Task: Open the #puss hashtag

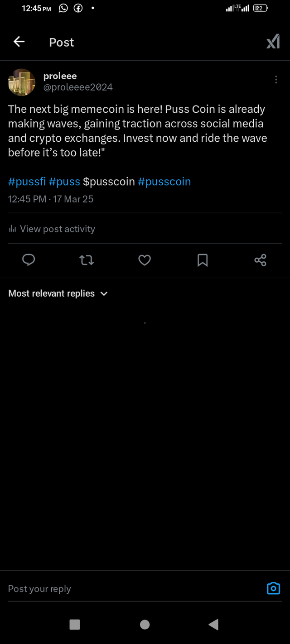Action: pyautogui.click(x=64, y=182)
